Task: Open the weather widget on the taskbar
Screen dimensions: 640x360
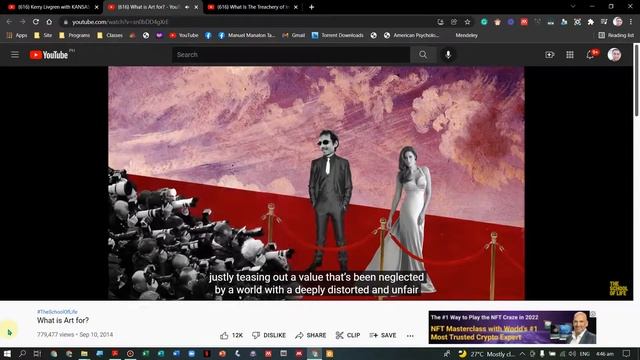Action: 487,354
